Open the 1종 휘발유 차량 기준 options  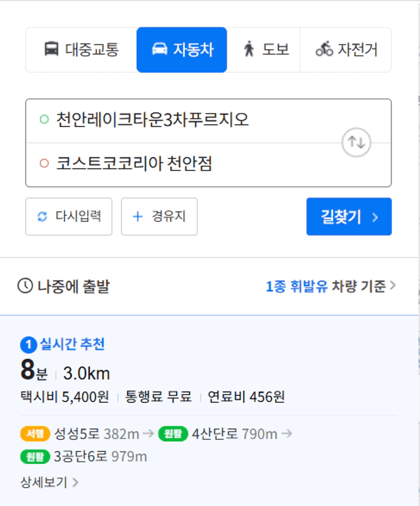coord(331,286)
